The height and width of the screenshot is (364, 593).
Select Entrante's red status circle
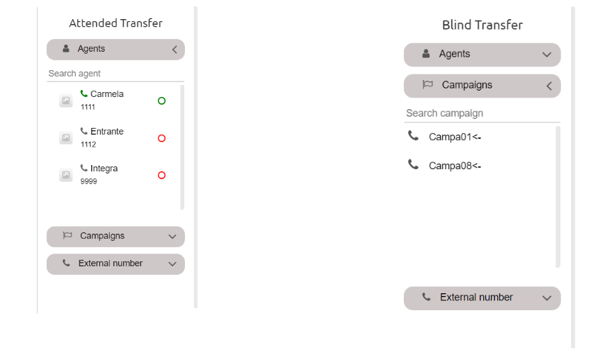pos(162,138)
